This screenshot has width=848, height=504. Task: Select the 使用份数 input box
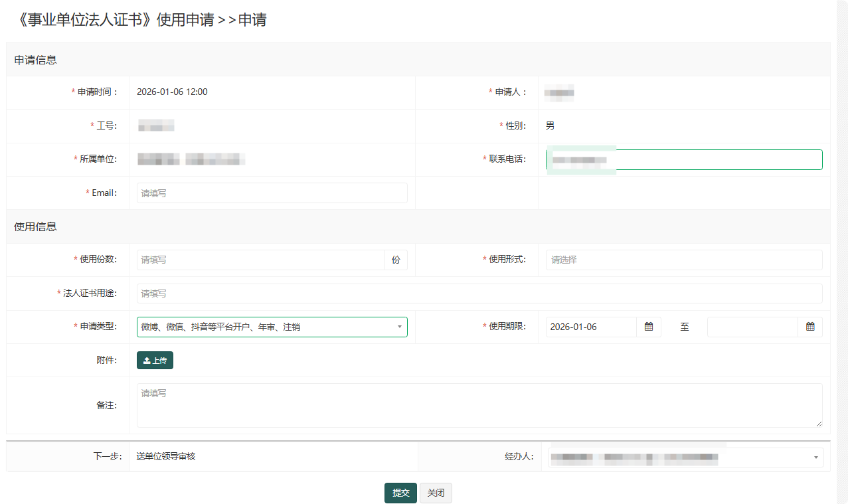coord(260,260)
